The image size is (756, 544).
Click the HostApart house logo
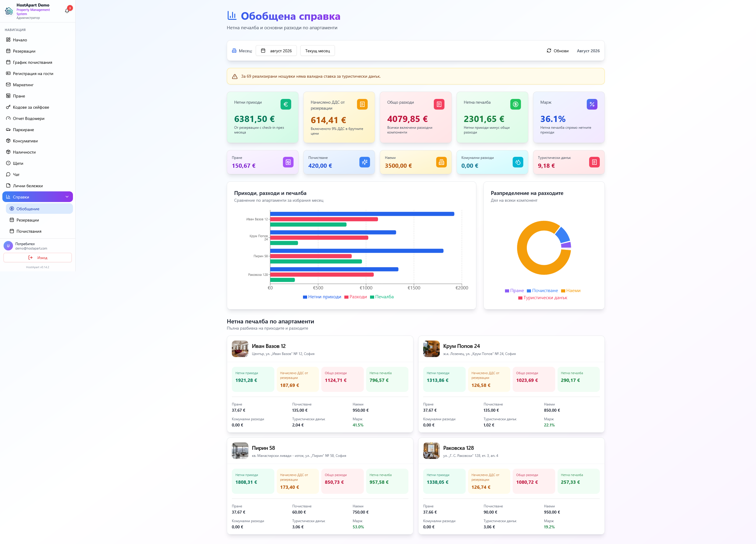tap(9, 11)
